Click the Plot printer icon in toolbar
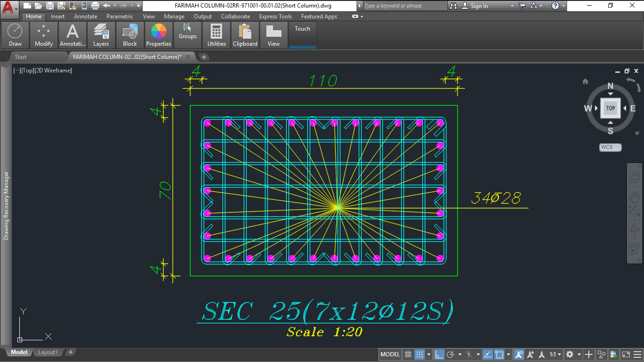This screenshot has height=362, width=644. coord(95,6)
